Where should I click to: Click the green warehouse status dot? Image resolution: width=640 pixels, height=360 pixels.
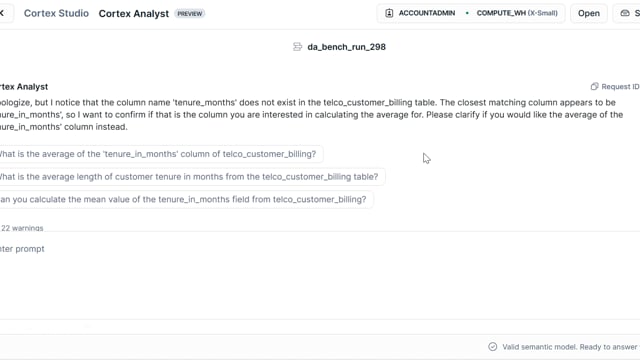(467, 13)
